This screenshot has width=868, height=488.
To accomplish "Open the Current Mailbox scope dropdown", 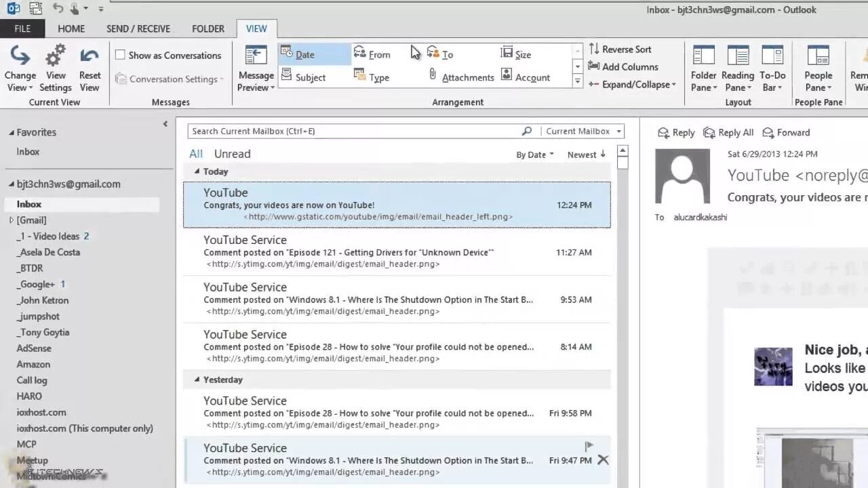I will [583, 131].
